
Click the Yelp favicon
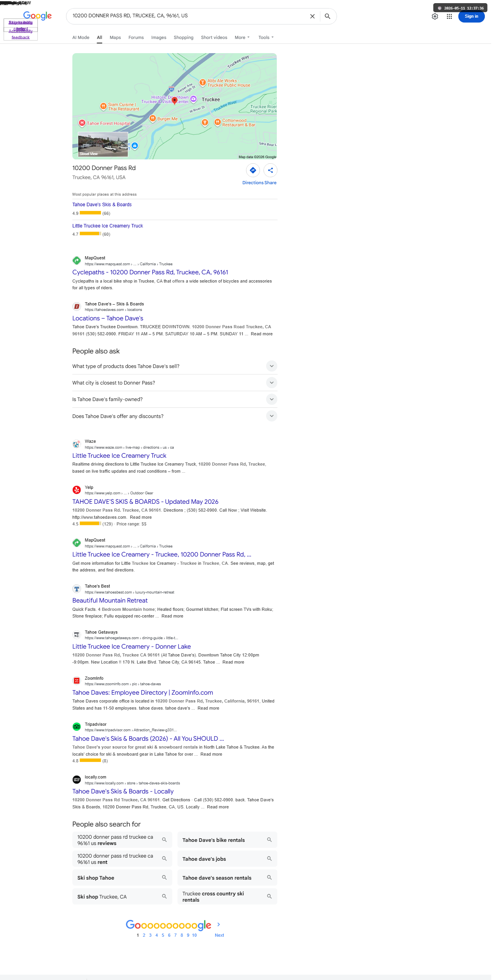pos(77,490)
